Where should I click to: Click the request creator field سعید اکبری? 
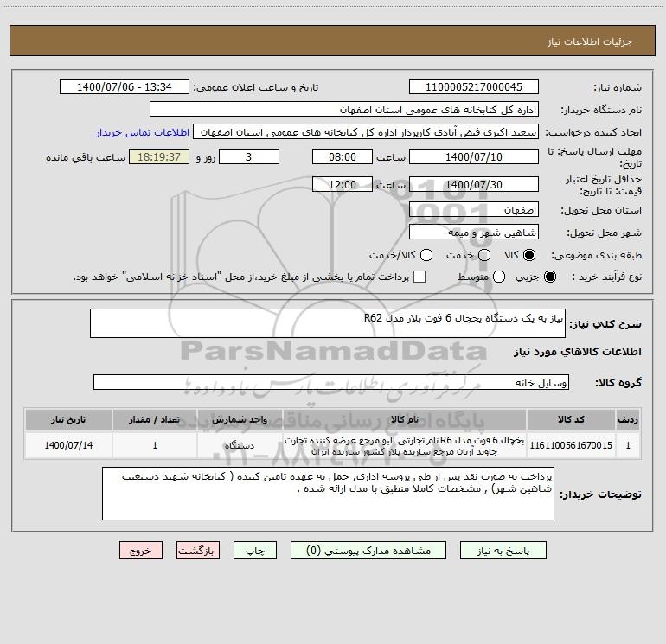tap(366, 132)
